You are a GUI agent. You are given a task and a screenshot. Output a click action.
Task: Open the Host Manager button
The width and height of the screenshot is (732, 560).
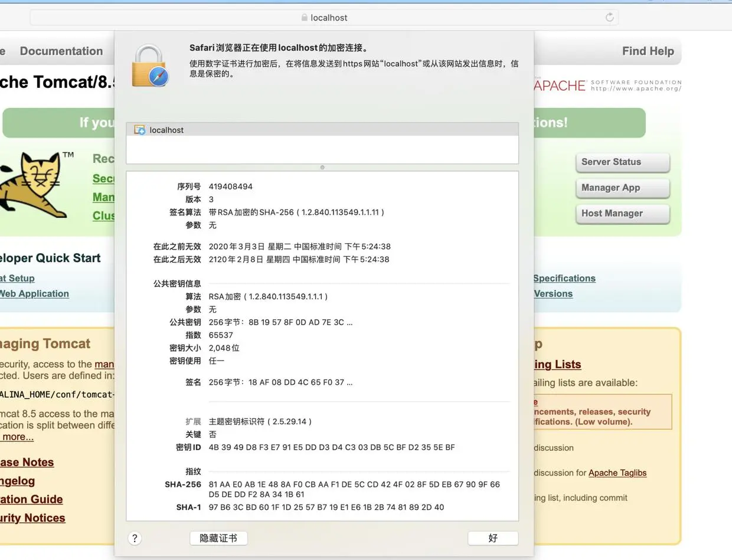(623, 214)
